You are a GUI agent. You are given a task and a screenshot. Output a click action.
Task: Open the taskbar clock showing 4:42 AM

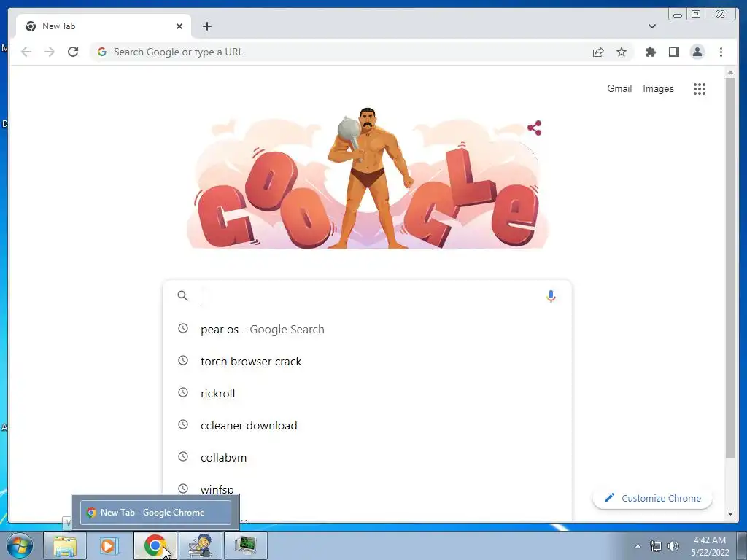pyautogui.click(x=710, y=546)
